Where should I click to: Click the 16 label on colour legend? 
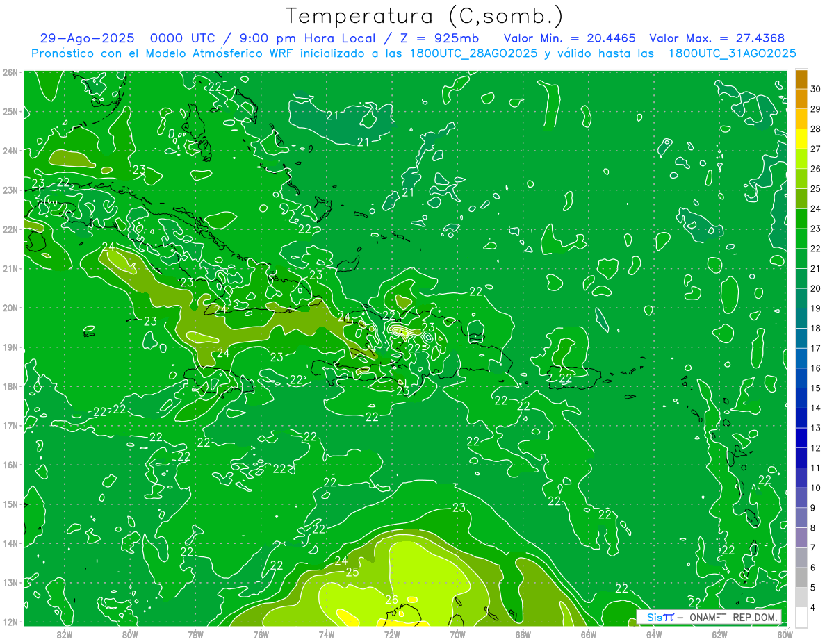click(815, 368)
